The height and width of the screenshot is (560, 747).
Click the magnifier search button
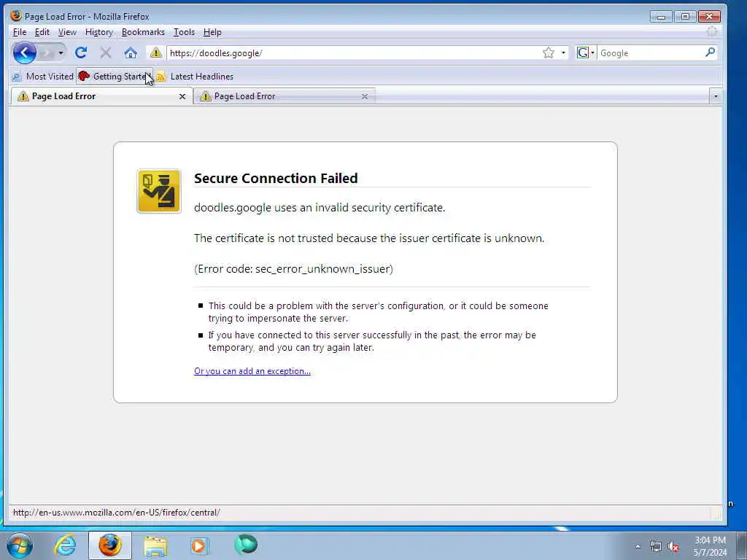(710, 52)
